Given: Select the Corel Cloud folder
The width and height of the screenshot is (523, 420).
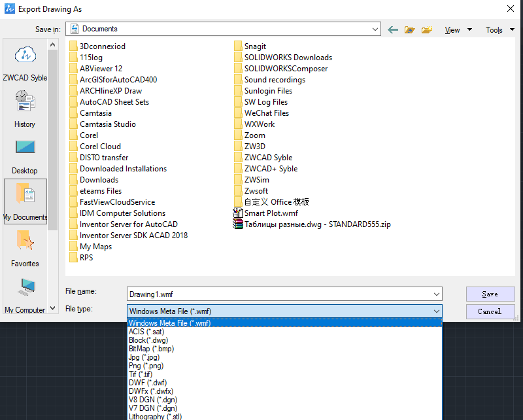Looking at the screenshot, I should pyautogui.click(x=95, y=147).
